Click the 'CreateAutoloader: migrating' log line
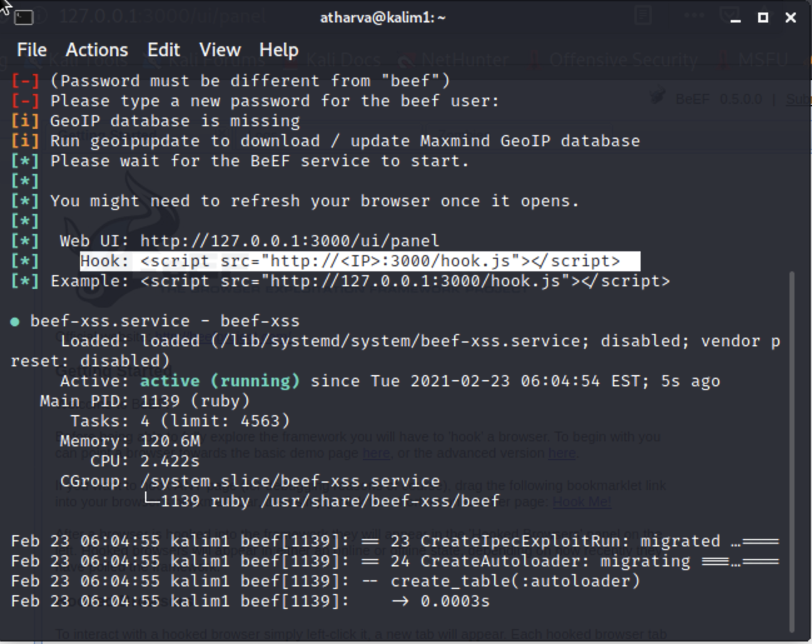The width and height of the screenshot is (812, 644). 395,561
